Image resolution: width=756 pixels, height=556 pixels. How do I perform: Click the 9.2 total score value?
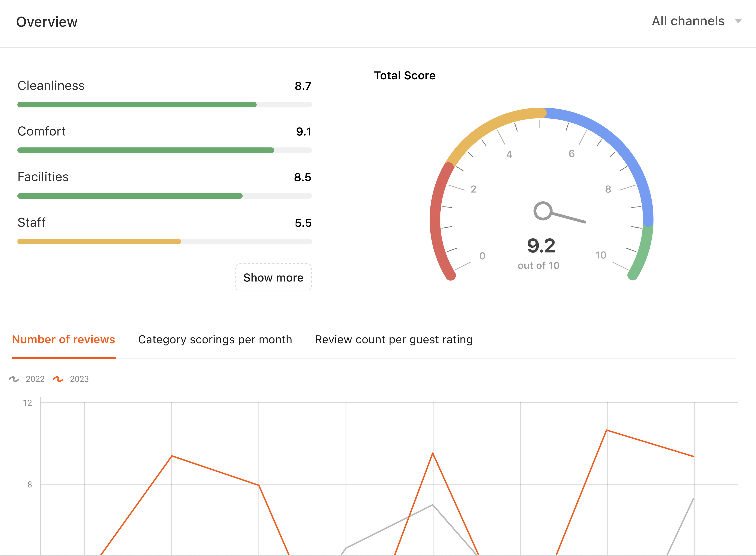click(x=541, y=246)
